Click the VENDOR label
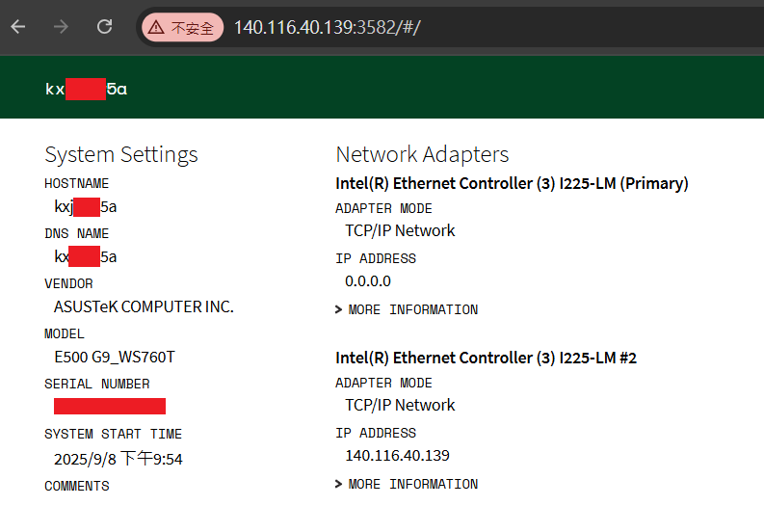 [x=68, y=283]
